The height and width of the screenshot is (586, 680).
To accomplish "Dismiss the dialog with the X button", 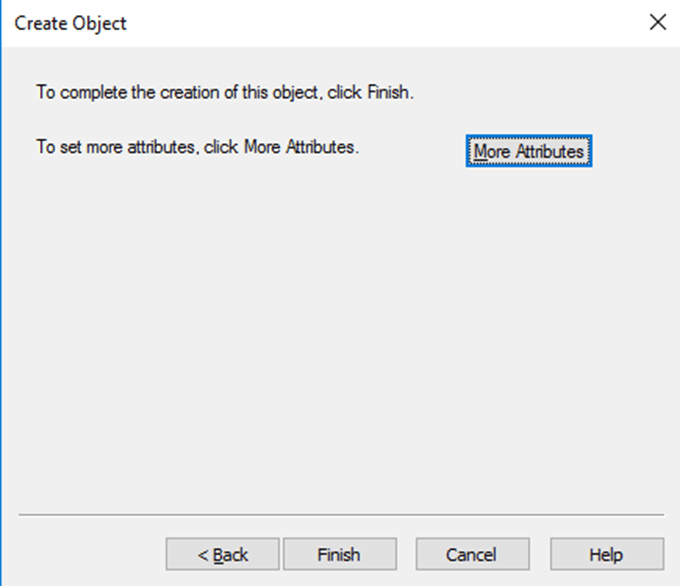I will coord(657,22).
